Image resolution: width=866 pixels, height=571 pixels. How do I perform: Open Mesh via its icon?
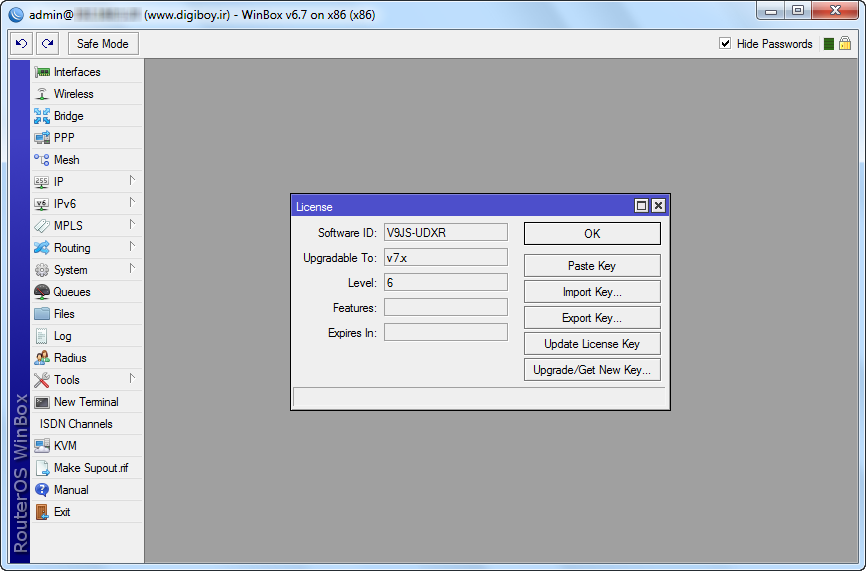[42, 160]
